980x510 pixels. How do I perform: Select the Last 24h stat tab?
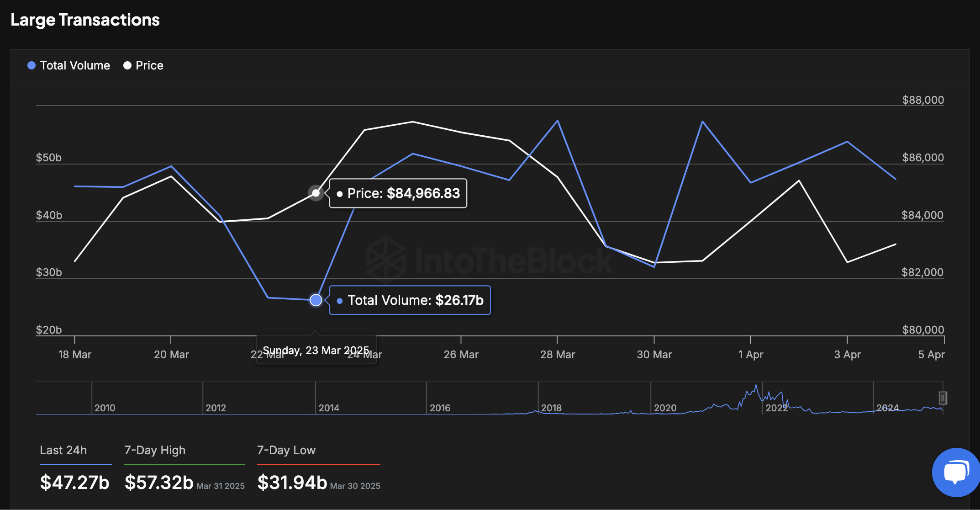pyautogui.click(x=63, y=450)
